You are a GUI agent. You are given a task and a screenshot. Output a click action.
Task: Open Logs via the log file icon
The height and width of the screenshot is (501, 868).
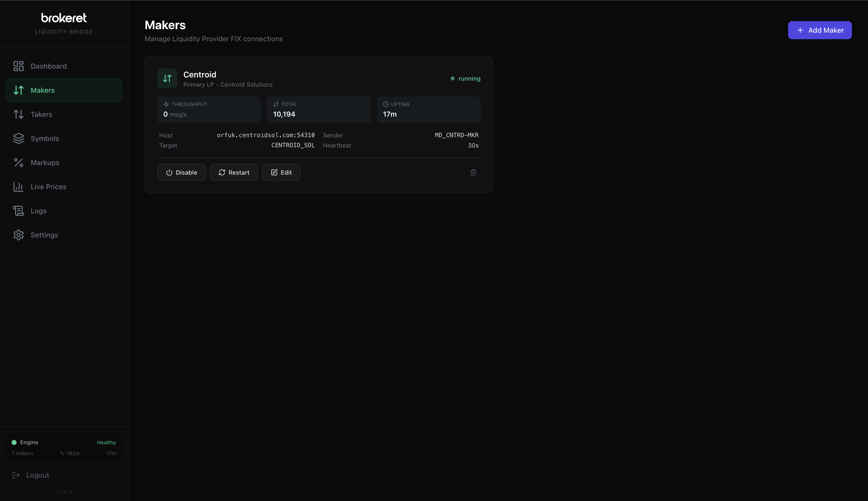(18, 211)
